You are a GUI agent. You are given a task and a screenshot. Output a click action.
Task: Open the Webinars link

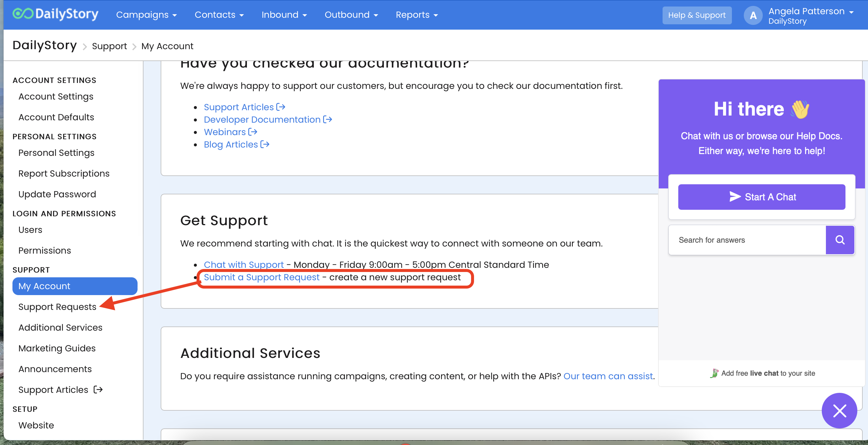pos(224,132)
